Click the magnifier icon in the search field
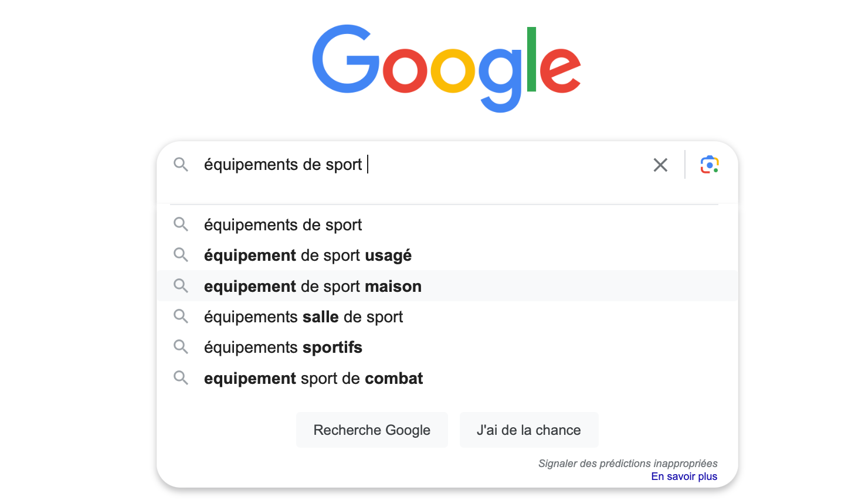 click(x=181, y=165)
